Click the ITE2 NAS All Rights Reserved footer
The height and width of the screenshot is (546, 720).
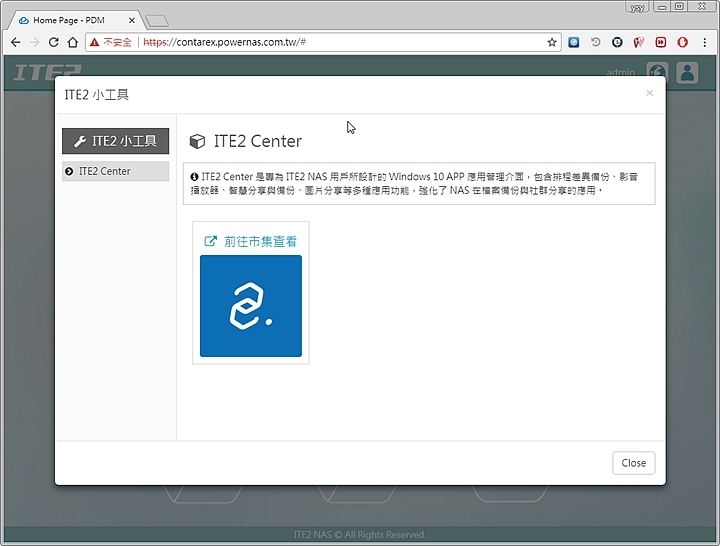click(x=360, y=535)
